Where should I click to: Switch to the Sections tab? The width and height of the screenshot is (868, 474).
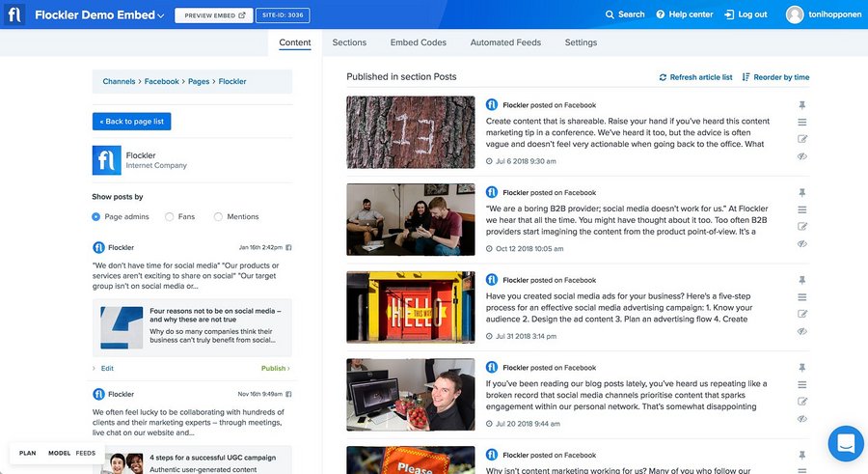pos(349,42)
